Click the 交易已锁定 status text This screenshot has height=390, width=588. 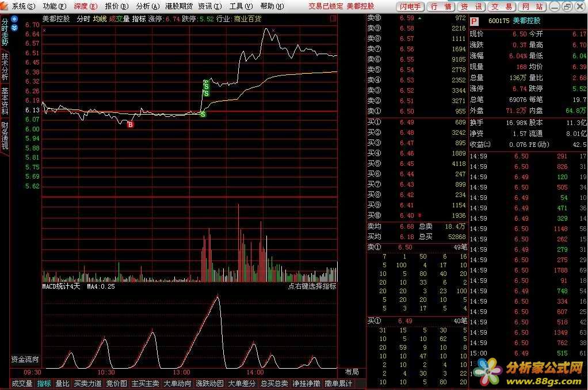pyautogui.click(x=326, y=6)
